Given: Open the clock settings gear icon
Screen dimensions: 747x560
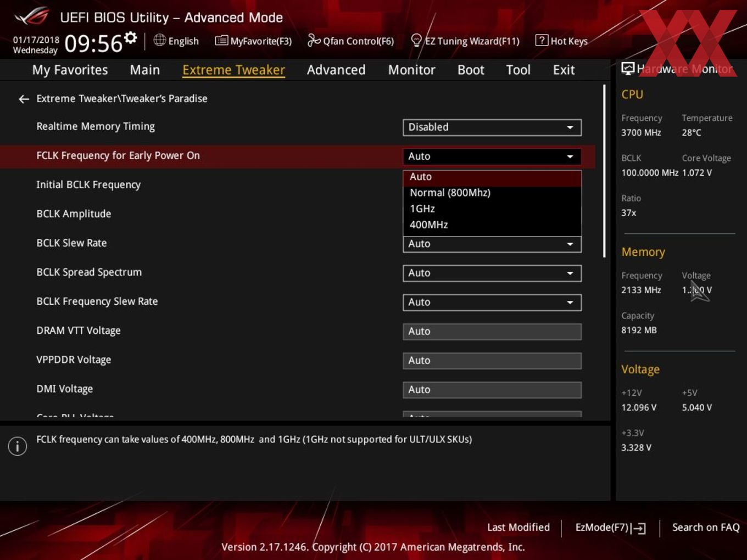Looking at the screenshot, I should click(x=131, y=38).
